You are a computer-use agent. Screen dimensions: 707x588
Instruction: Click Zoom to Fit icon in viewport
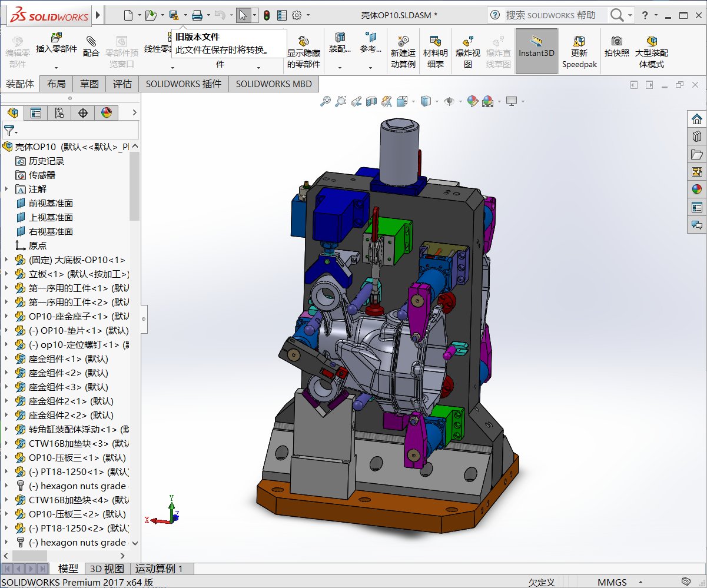[x=326, y=102]
